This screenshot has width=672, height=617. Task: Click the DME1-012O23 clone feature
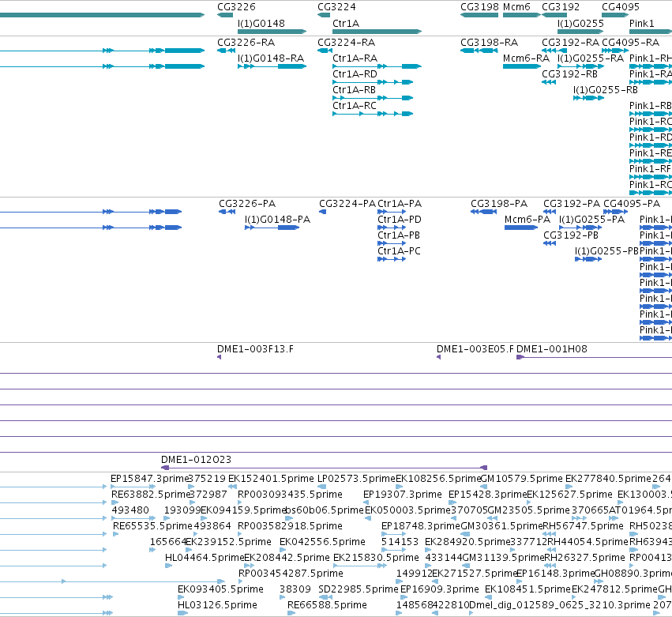pos(324,468)
